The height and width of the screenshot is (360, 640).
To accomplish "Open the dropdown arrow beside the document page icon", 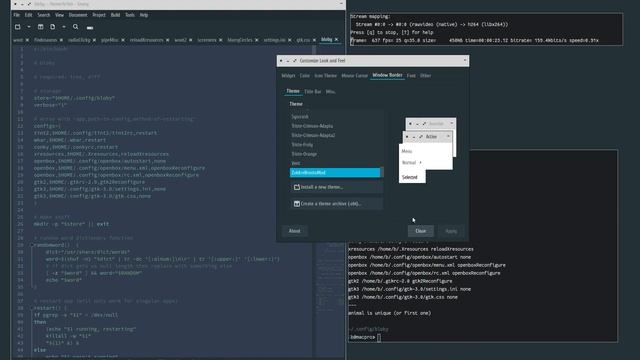I will (x=64, y=27).
